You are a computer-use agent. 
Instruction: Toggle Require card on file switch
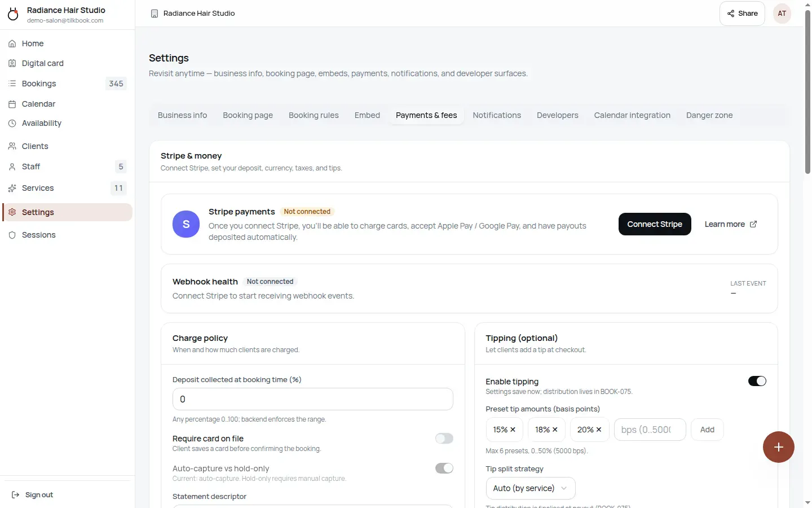tap(444, 439)
